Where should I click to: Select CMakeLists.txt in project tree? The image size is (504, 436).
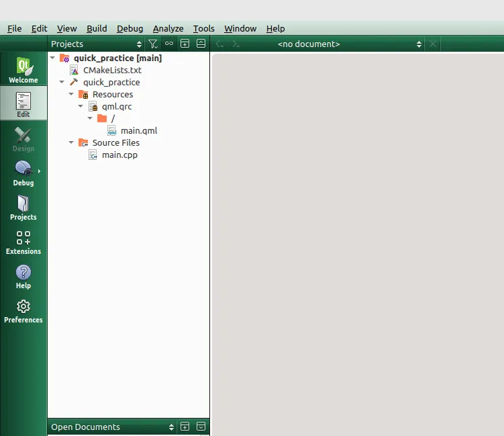pyautogui.click(x=113, y=70)
